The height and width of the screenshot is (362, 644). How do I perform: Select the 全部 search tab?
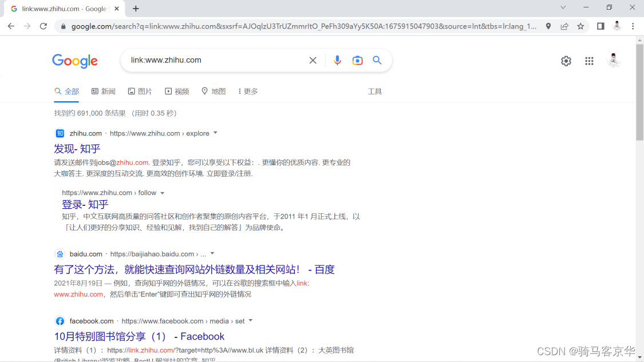click(66, 92)
